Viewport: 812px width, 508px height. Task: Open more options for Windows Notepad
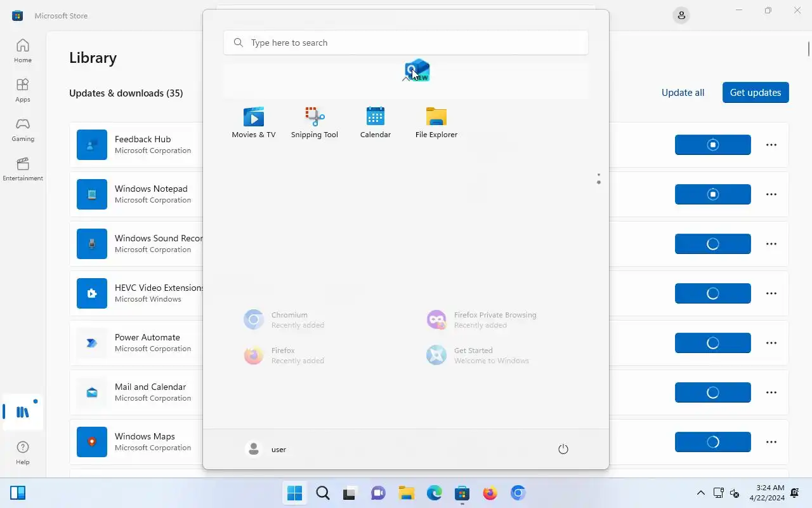[771, 194]
